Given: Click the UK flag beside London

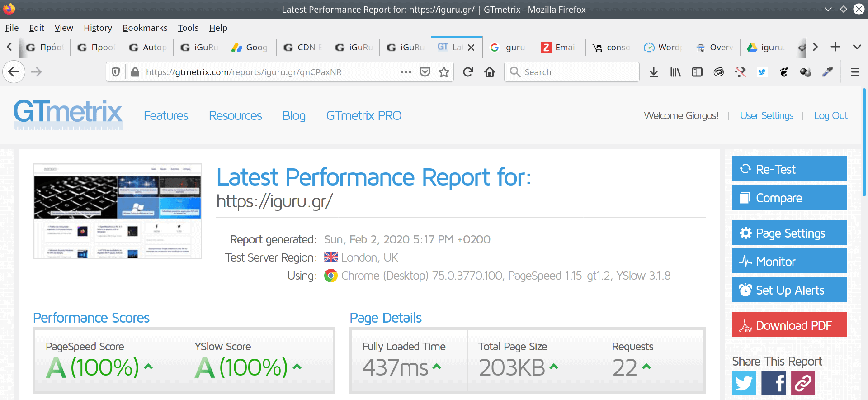Looking at the screenshot, I should point(331,257).
